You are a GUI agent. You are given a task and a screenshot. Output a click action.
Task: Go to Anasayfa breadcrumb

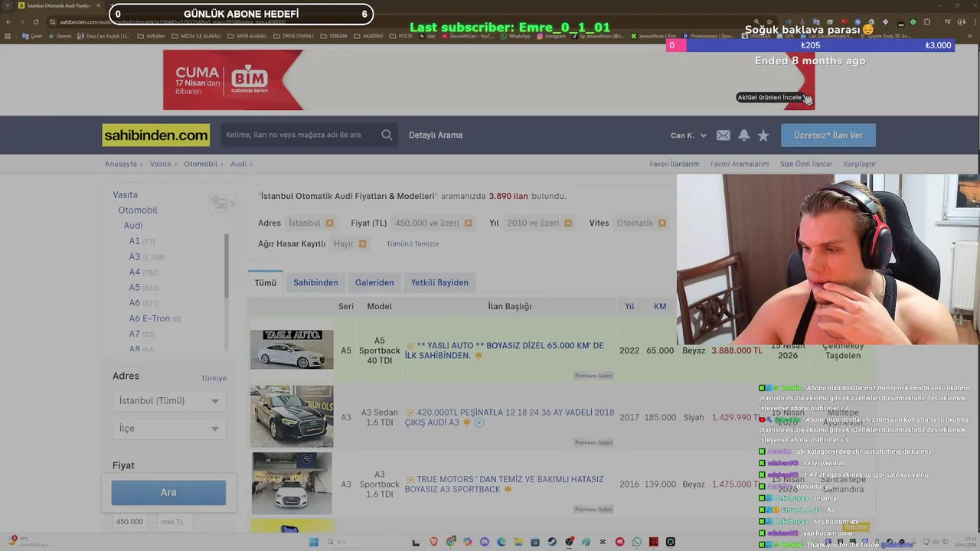click(121, 164)
